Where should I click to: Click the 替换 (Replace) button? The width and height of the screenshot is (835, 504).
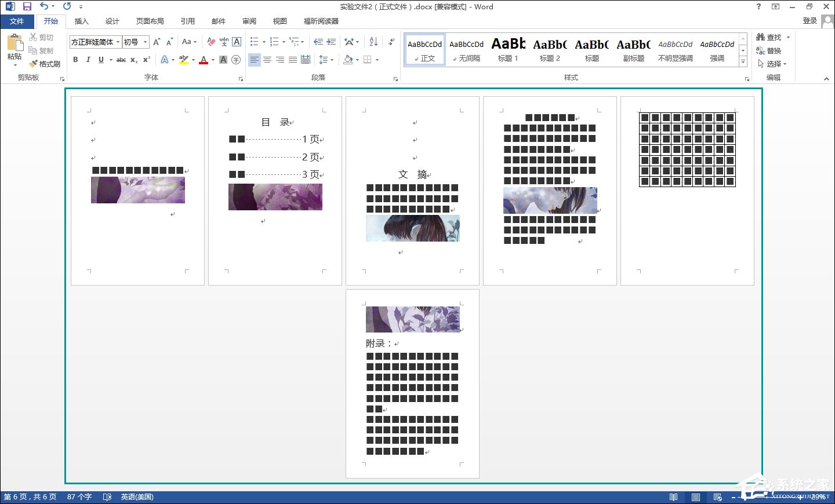[769, 50]
